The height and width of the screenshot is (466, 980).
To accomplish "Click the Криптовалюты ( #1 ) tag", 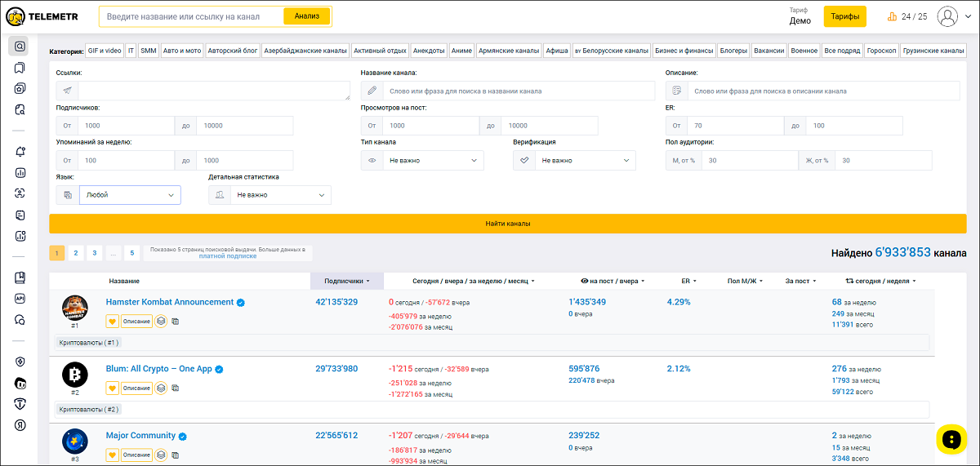I will click(89, 342).
